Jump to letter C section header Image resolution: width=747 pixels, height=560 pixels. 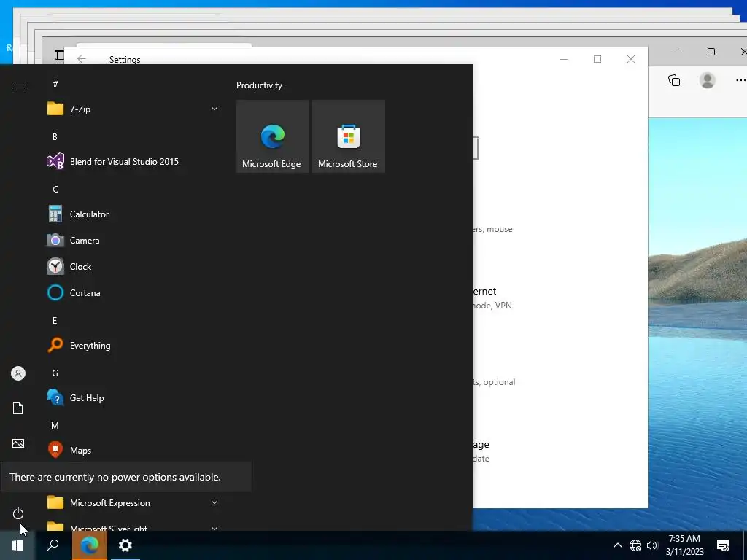pyautogui.click(x=55, y=190)
